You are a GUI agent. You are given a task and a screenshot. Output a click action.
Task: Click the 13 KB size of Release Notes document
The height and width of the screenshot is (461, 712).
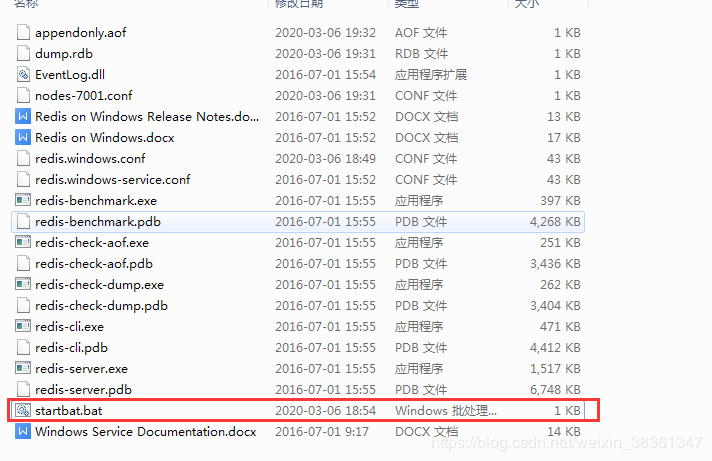[x=564, y=117]
